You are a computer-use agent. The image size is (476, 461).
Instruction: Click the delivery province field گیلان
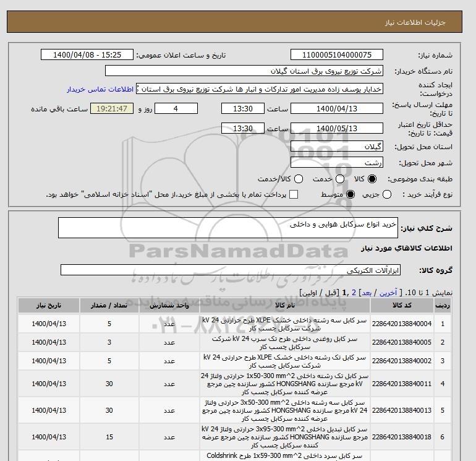[x=337, y=147]
